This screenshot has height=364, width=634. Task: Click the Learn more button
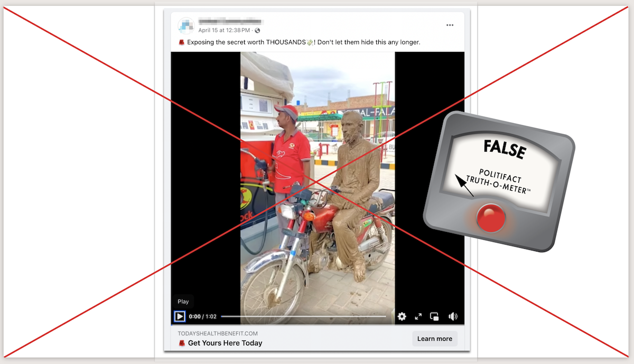click(434, 339)
